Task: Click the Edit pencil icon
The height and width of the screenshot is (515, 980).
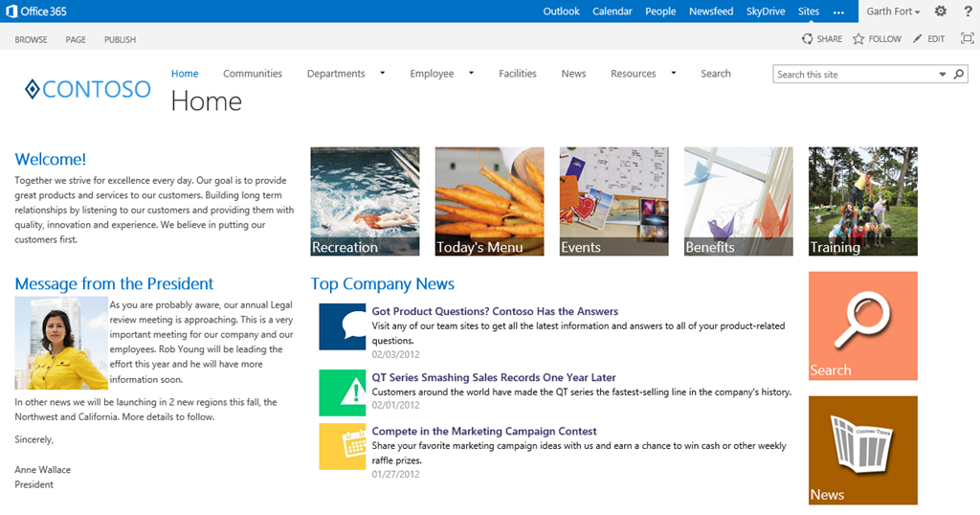Action: (917, 38)
